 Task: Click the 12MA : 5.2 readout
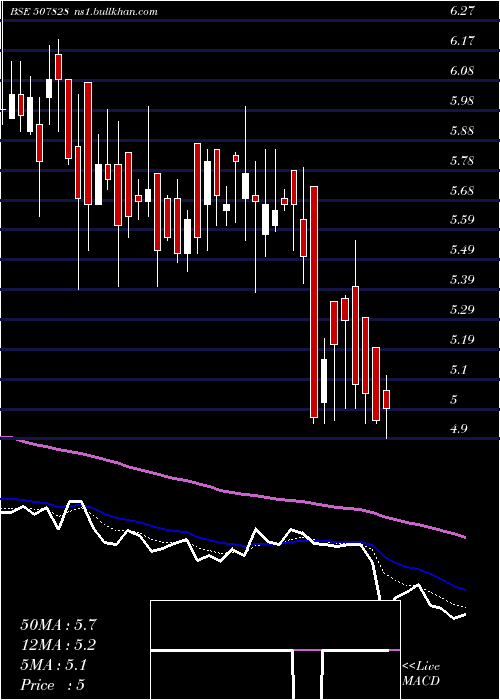pyautogui.click(x=58, y=645)
